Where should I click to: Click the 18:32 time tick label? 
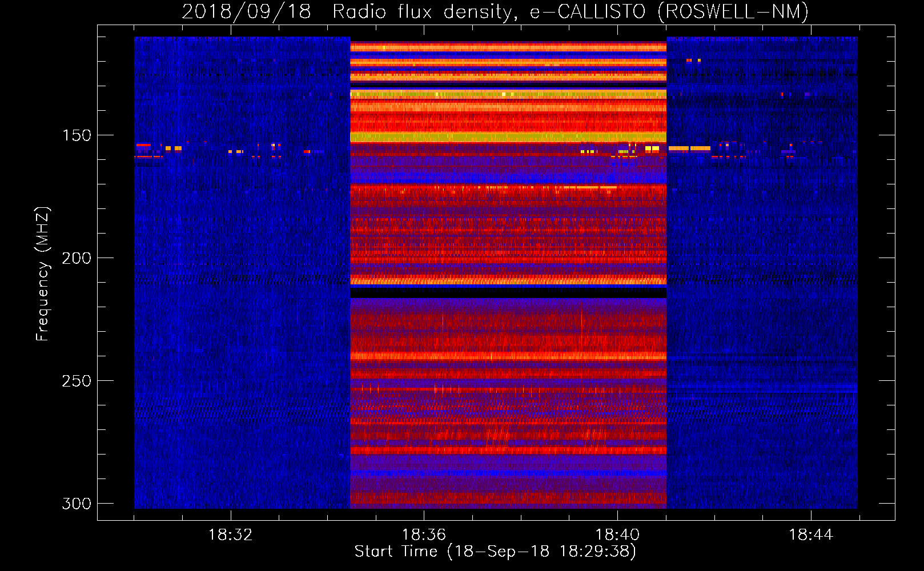(230, 535)
